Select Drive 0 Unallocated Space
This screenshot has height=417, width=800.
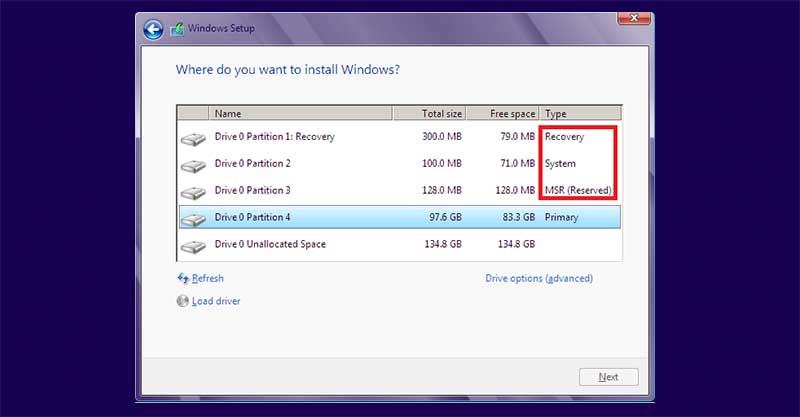pos(399,244)
